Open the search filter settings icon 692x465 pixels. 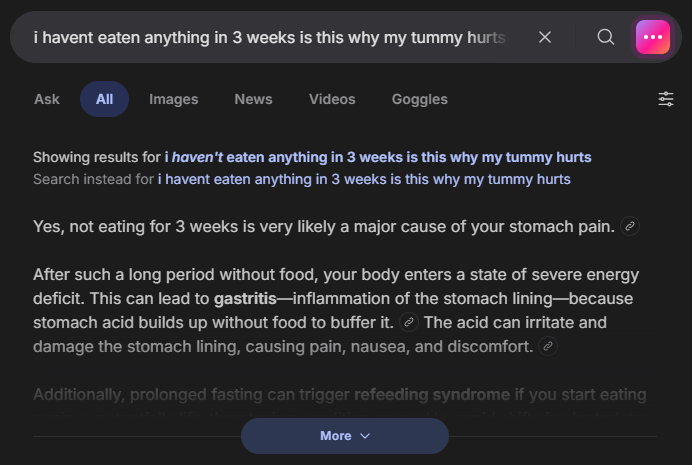click(x=666, y=99)
